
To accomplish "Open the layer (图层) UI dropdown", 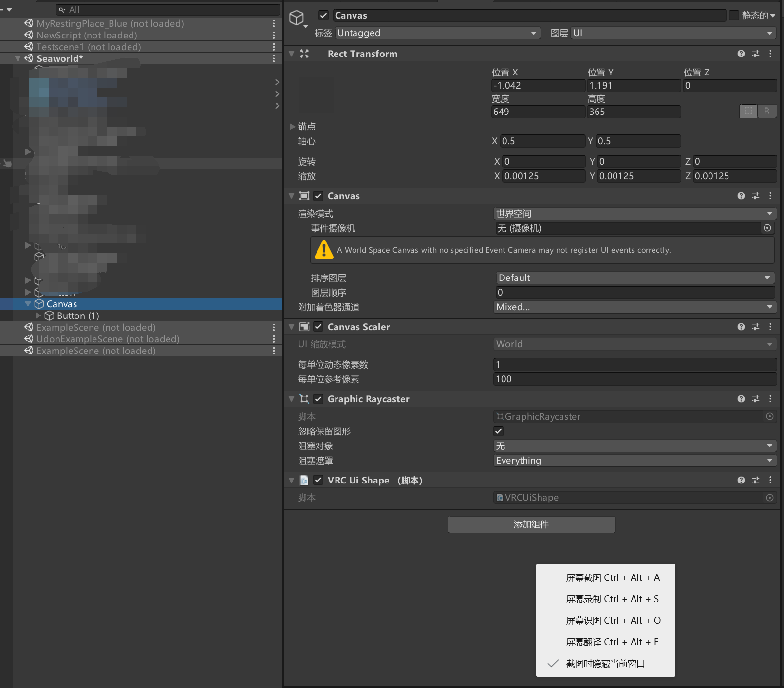I will point(673,33).
